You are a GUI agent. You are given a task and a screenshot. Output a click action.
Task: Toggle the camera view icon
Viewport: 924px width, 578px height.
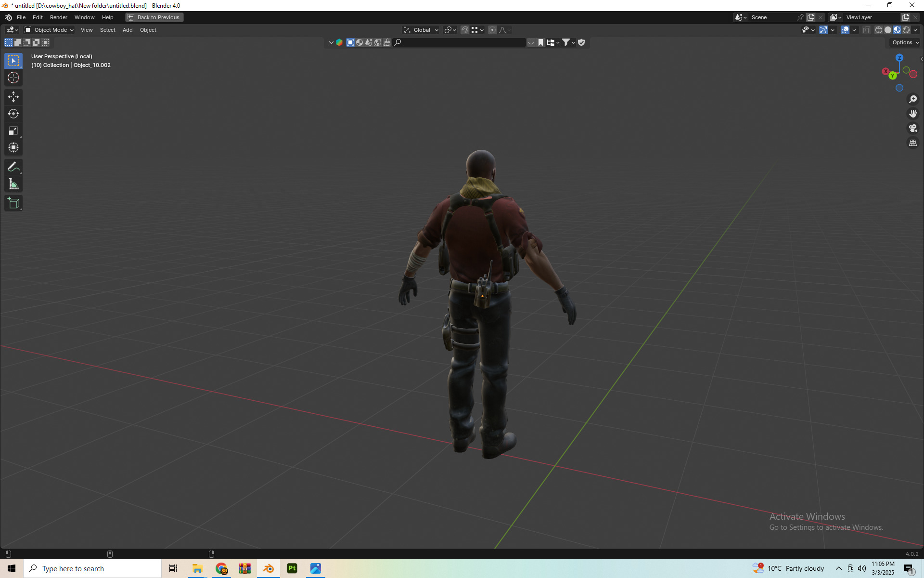click(x=913, y=128)
